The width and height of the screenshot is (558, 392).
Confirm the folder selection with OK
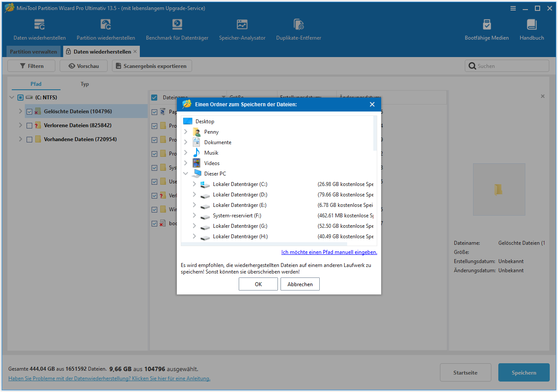click(258, 284)
